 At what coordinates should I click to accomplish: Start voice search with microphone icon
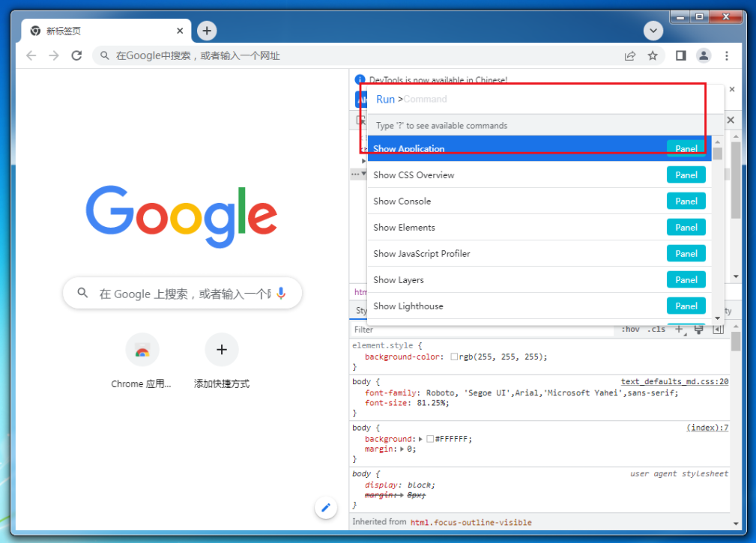[281, 293]
